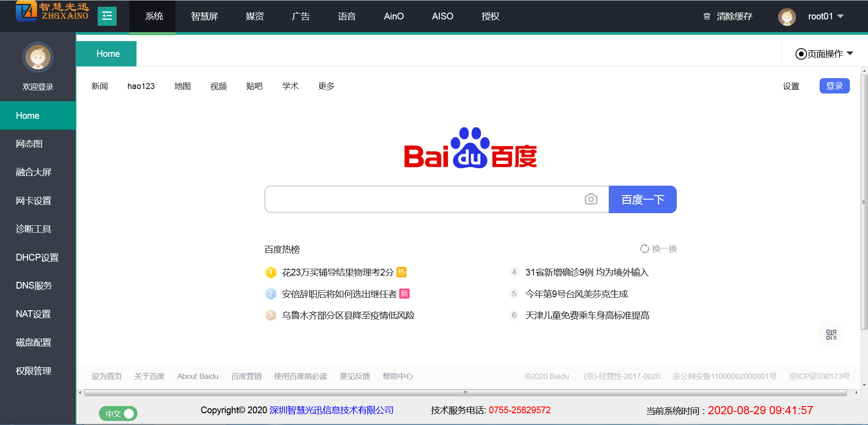Click the horizontal scrollbar at the bottom
868x425 pixels.
click(465, 393)
